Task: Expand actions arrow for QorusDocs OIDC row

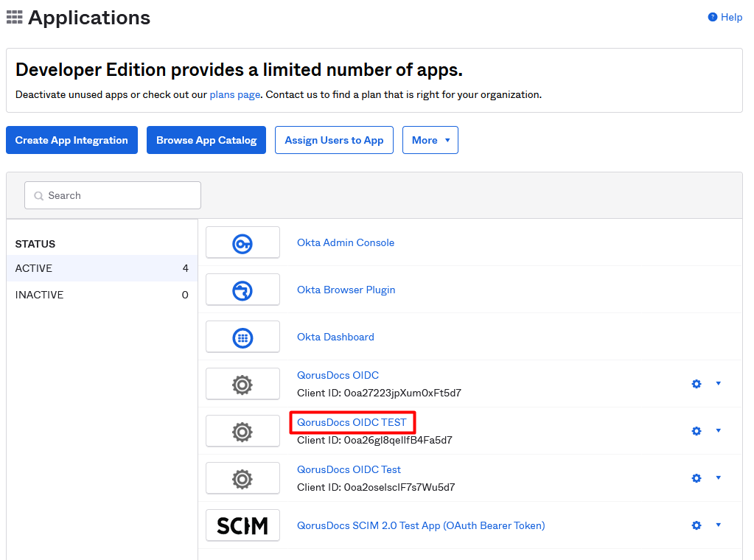Action: (719, 384)
